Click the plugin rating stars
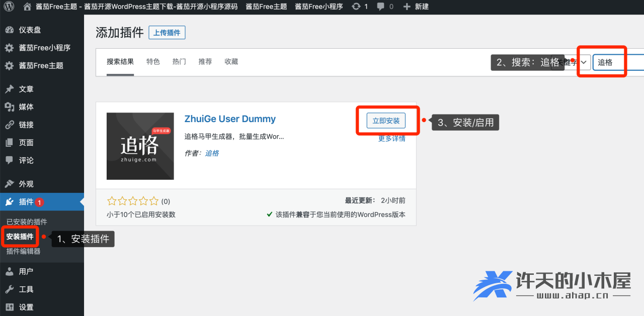This screenshot has height=316, width=644. (133, 201)
